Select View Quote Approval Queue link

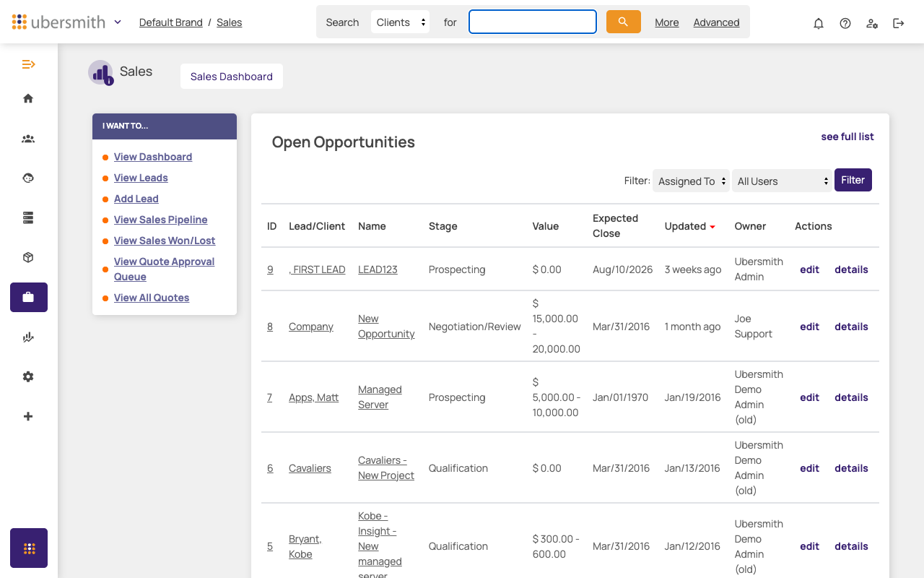pyautogui.click(x=165, y=269)
